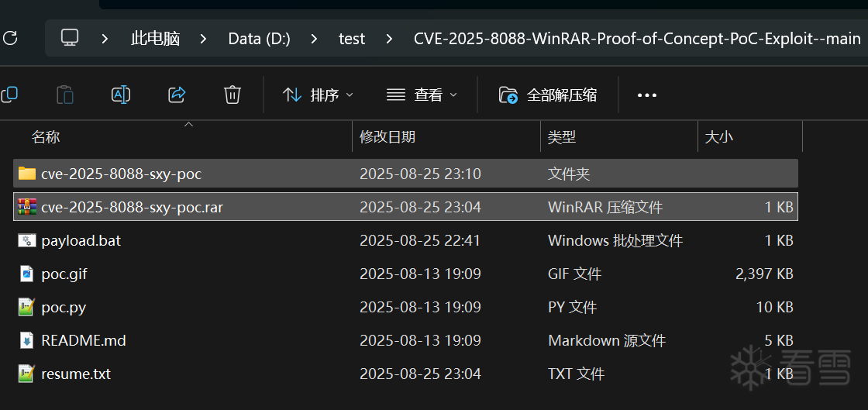Select the payload.bat file name
Image resolution: width=868 pixels, height=410 pixels.
[x=81, y=241]
